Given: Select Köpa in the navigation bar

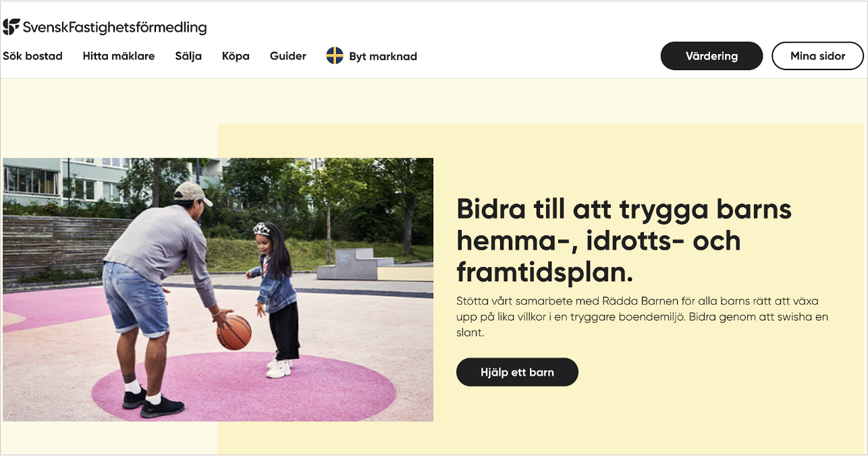Looking at the screenshot, I should [x=236, y=57].
